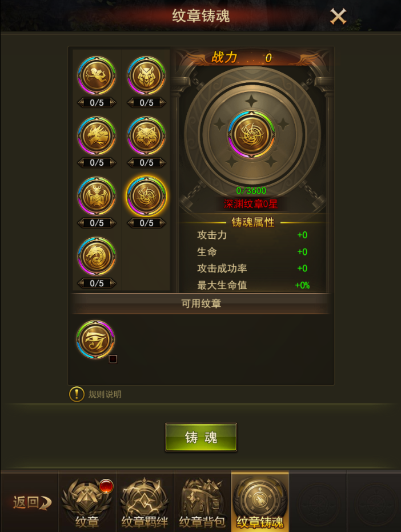The height and width of the screenshot is (532, 401).
Task: Go back with the 返回 button
Action: (x=31, y=503)
